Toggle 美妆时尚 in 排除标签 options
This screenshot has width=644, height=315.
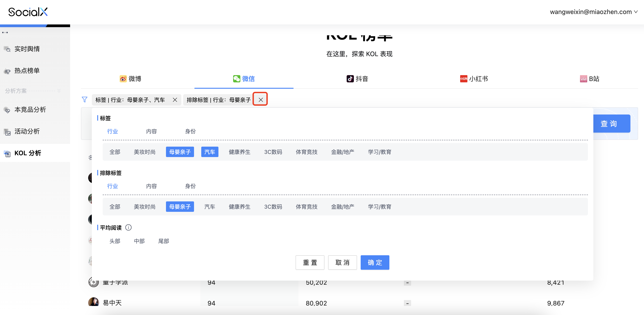point(144,207)
